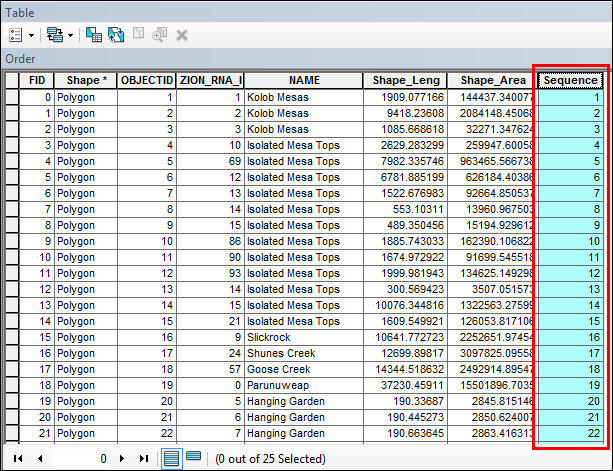Click ZION_RNA_I cell with value 86
Screen dimensions: 613x471
click(210, 241)
